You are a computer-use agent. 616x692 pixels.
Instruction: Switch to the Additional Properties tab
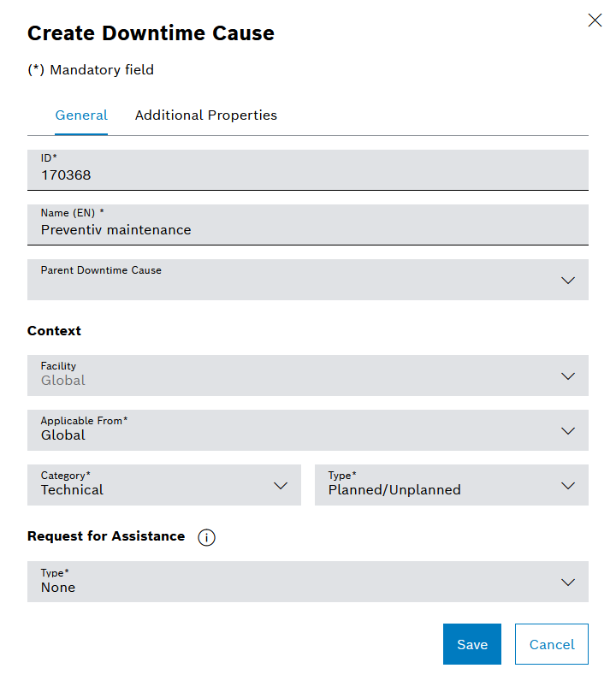206,115
